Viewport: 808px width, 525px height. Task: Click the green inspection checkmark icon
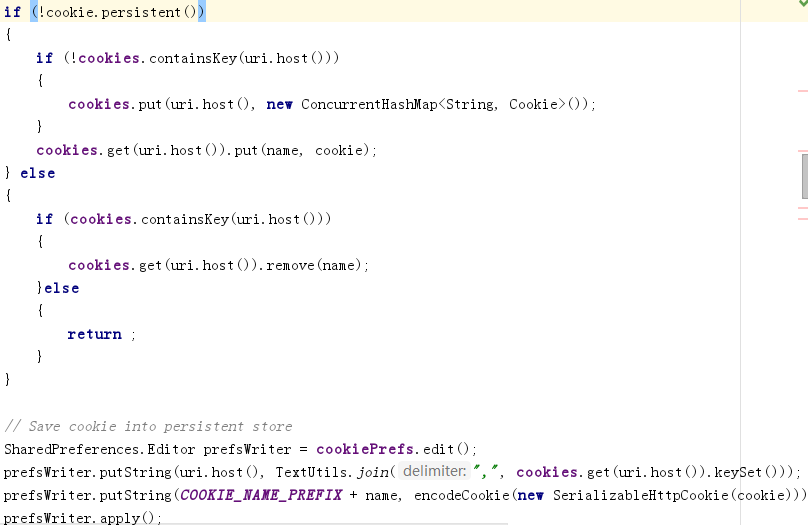pos(803,3)
